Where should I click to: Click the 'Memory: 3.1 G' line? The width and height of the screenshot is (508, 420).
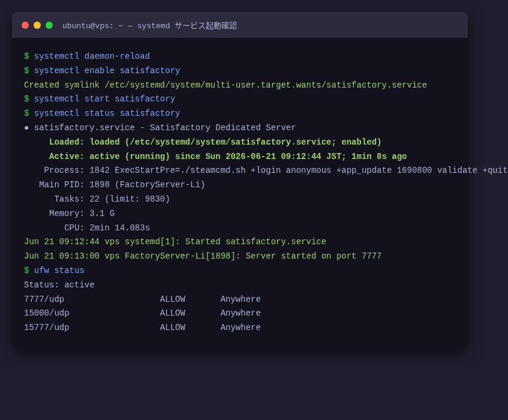[x=82, y=213]
